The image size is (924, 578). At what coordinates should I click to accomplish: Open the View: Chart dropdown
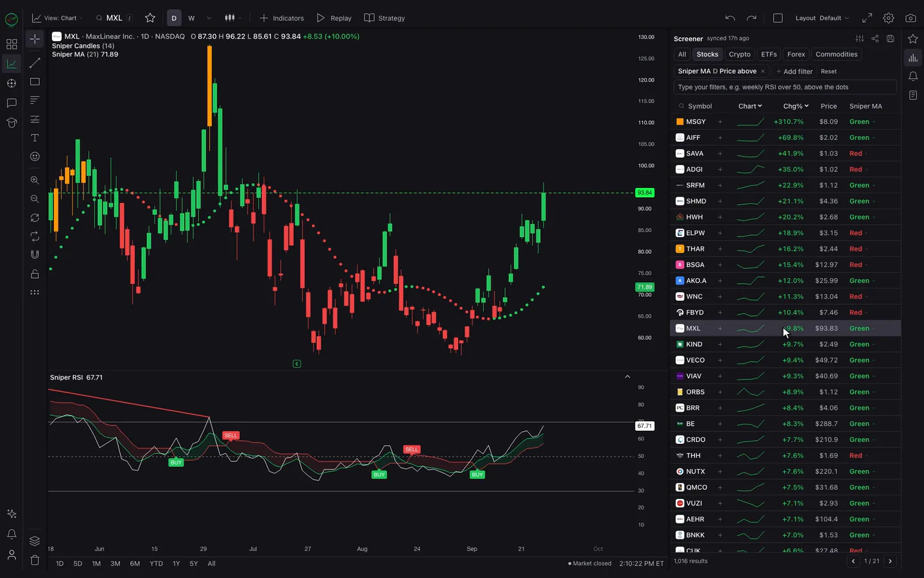(58, 18)
